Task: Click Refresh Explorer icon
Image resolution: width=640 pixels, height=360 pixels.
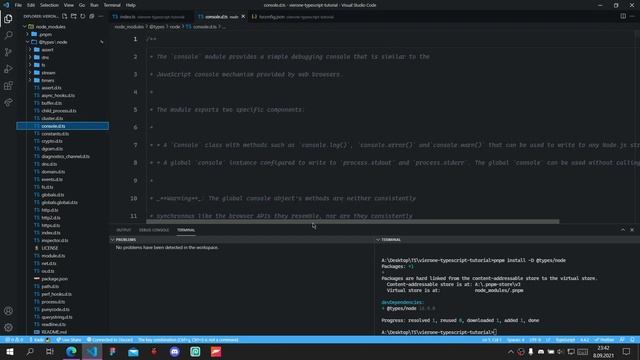Action: click(83, 16)
